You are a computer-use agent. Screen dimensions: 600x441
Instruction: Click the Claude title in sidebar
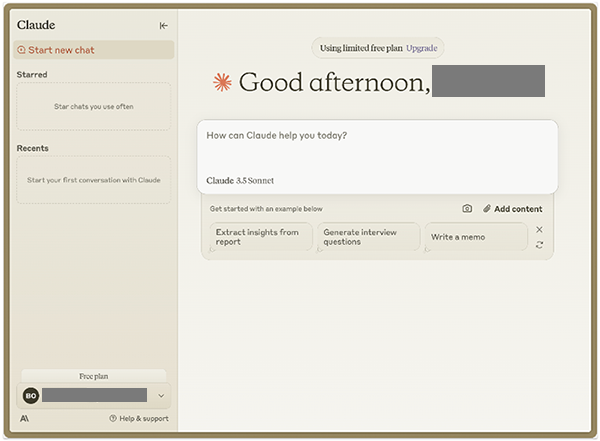[36, 25]
